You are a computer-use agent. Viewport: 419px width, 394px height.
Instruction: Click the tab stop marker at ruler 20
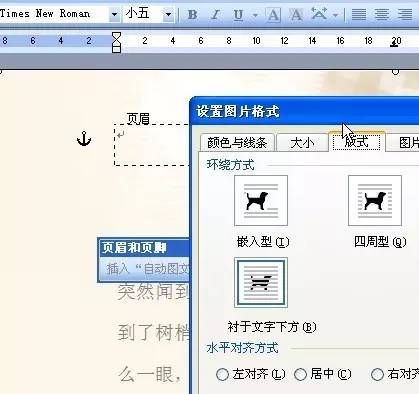(394, 45)
